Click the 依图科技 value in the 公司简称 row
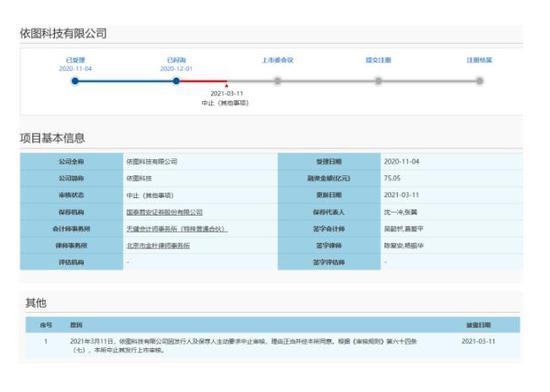The height and width of the screenshot is (392, 550). pos(139,178)
